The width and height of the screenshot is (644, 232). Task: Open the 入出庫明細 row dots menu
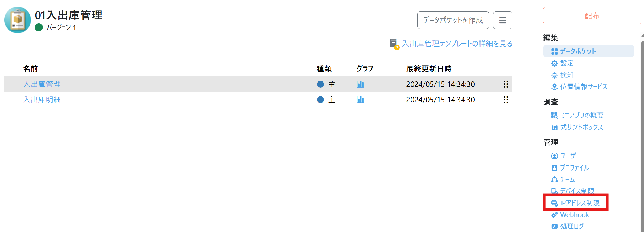pyautogui.click(x=506, y=100)
